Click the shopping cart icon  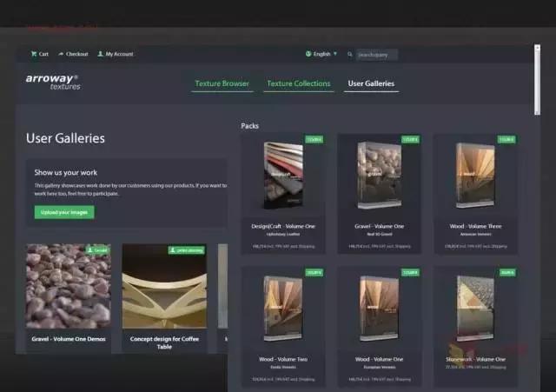coord(34,54)
